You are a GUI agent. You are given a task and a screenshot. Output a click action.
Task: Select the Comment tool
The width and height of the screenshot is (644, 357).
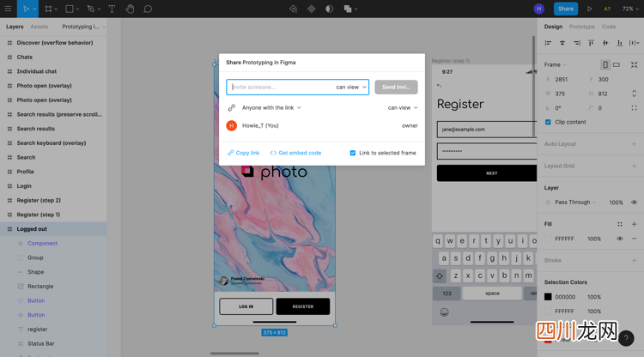click(148, 9)
